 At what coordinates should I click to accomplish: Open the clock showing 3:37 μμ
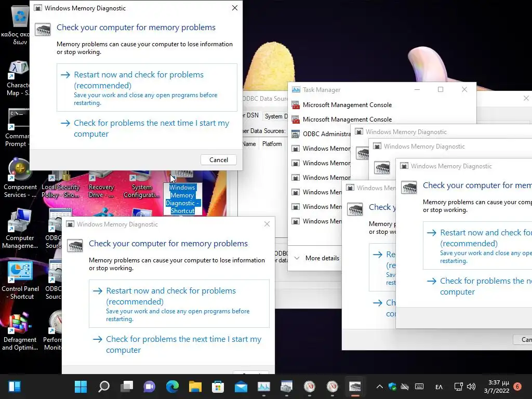click(x=497, y=387)
